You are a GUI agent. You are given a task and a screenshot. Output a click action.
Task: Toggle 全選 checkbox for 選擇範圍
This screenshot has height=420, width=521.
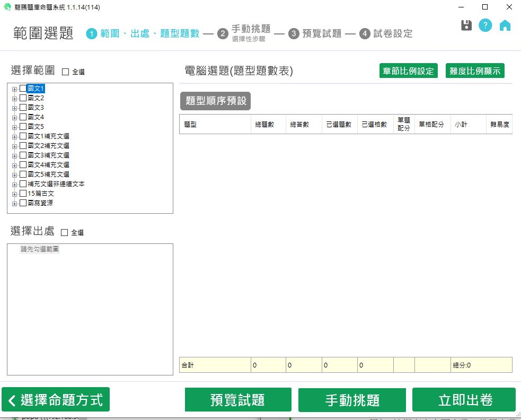[x=66, y=72]
